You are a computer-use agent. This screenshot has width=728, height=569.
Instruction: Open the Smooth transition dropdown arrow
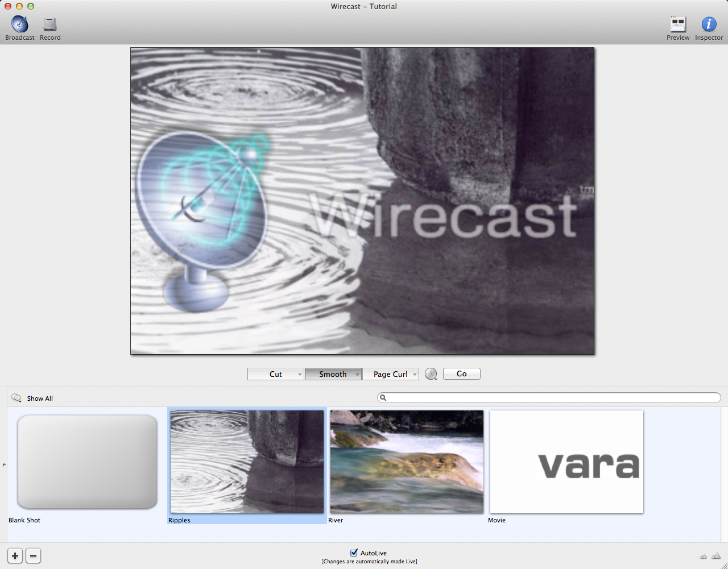[358, 373]
